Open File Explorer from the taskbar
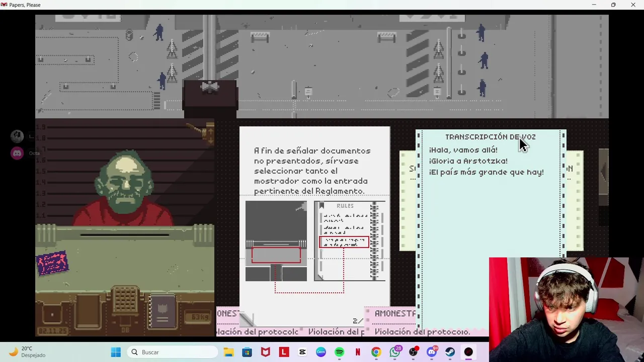 pyautogui.click(x=228, y=352)
